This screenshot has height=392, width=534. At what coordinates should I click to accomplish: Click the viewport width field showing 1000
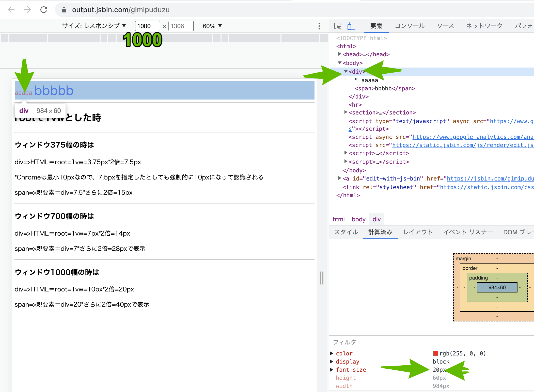pyautogui.click(x=147, y=26)
